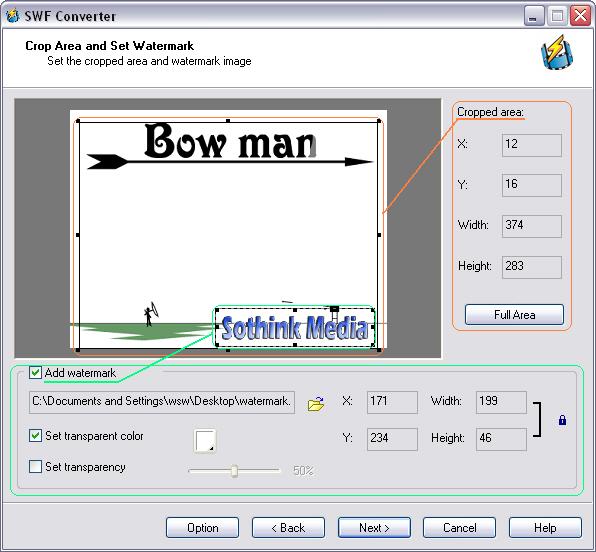Disable Set transparent color checkbox
Image resolution: width=596 pixels, height=552 pixels.
[x=35, y=435]
